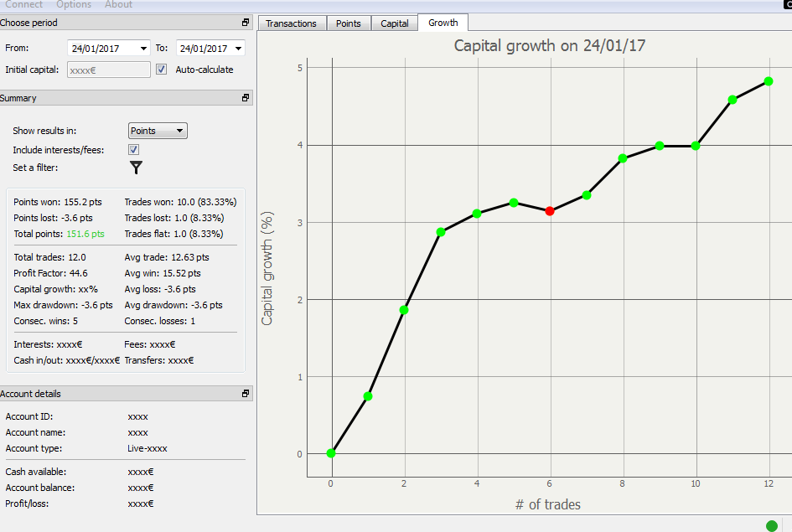Click the Consec. losses: 1 text
This screenshot has height=532, width=792.
click(x=159, y=321)
